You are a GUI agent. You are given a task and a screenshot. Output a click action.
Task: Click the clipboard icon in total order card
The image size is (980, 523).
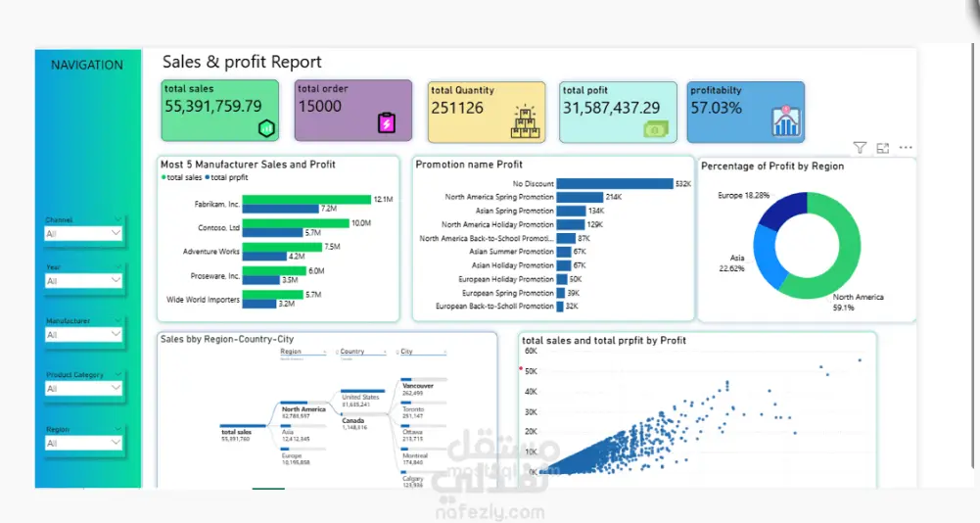point(387,122)
